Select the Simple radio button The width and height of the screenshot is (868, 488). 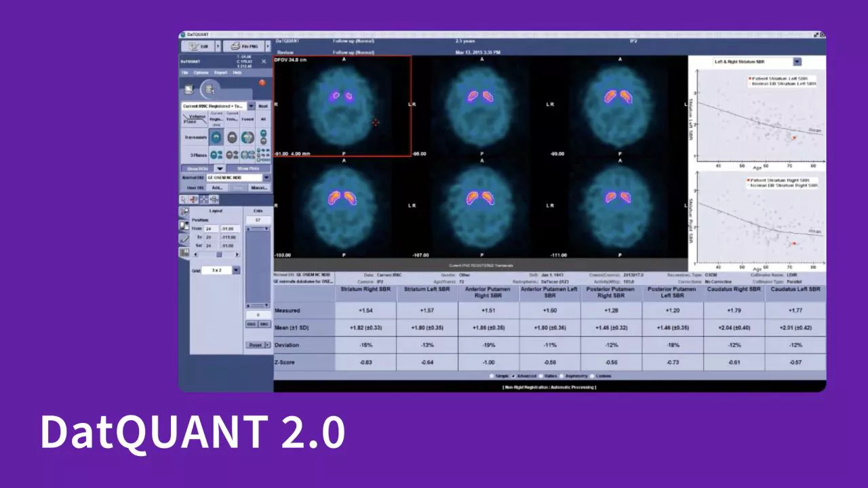[491, 375]
